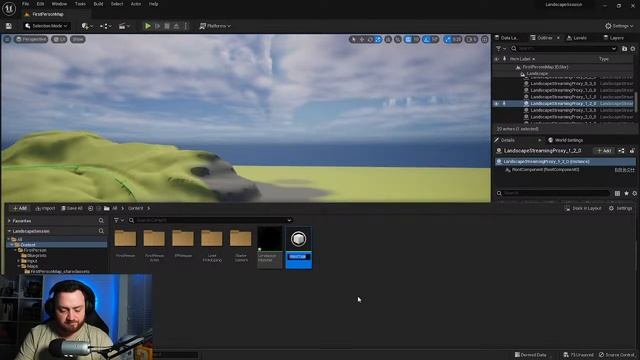The width and height of the screenshot is (640, 360).
Task: Choose the viewport translate tool icon
Action: click(362, 40)
